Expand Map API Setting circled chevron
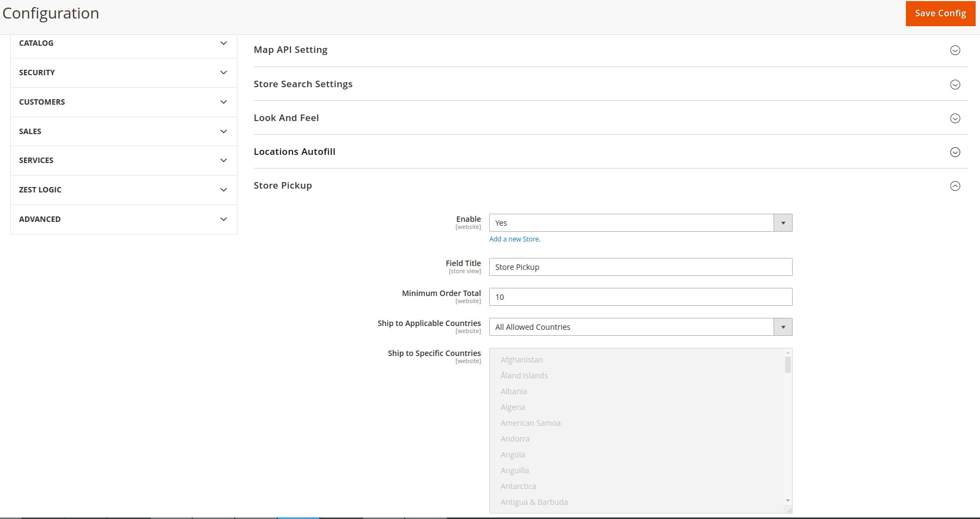 [x=955, y=50]
